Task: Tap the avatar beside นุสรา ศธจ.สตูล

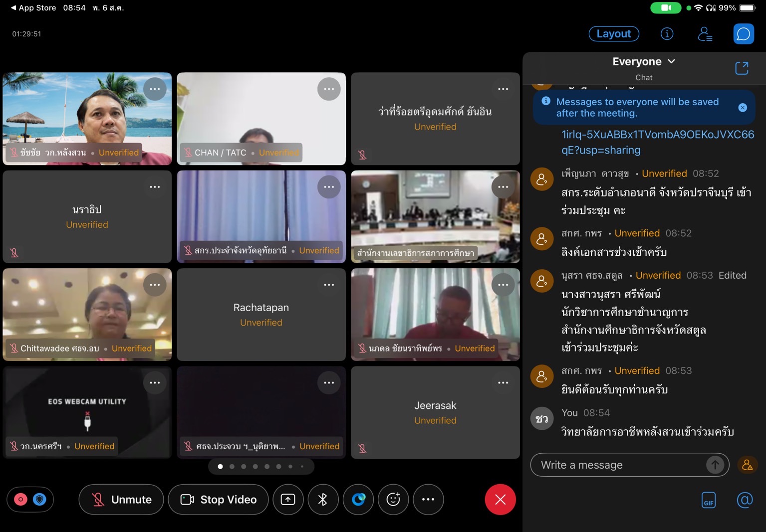Action: tap(541, 281)
